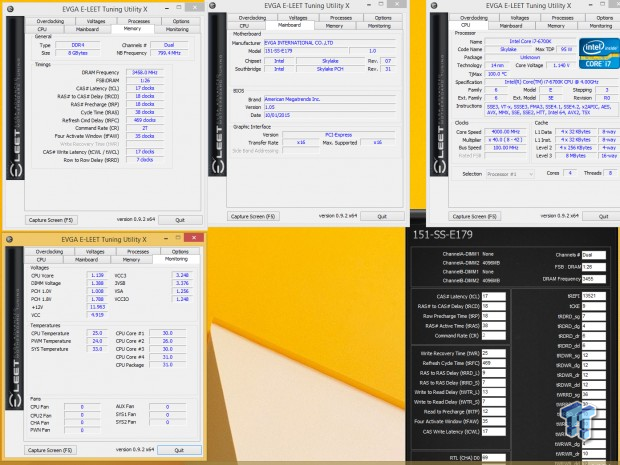Click the Intel Core i7 logo badge
The height and width of the screenshot is (465, 620).
(x=599, y=53)
